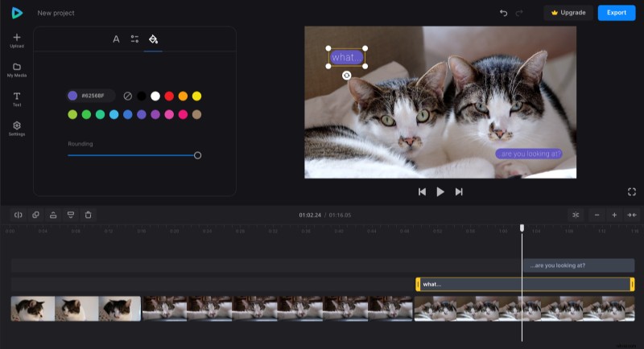Skip to next clip

pos(459,191)
